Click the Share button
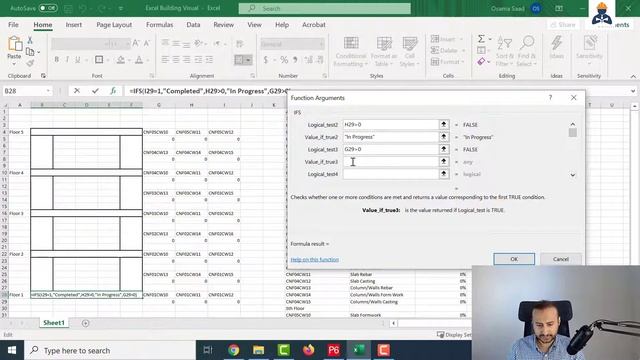 [x=563, y=25]
